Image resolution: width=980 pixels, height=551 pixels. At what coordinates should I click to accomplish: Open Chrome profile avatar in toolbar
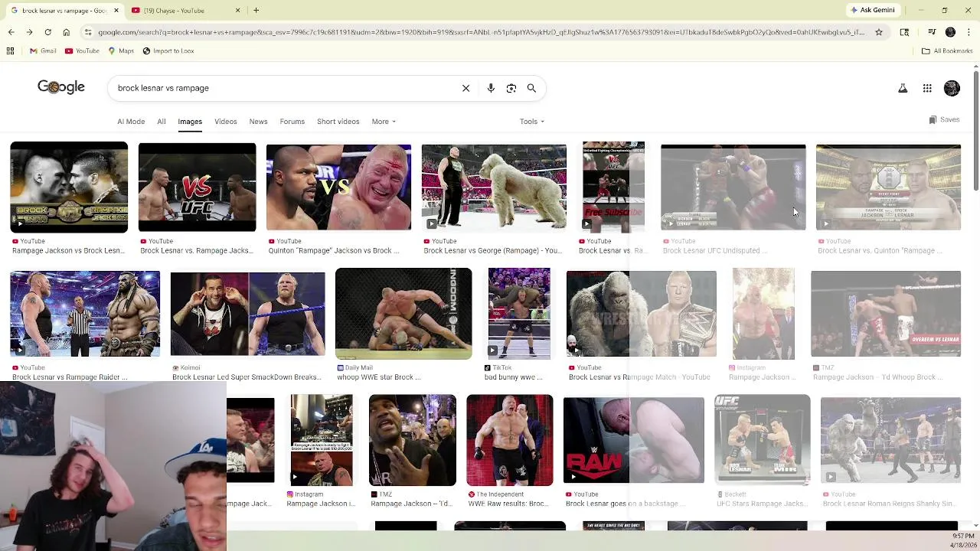[x=950, y=32]
